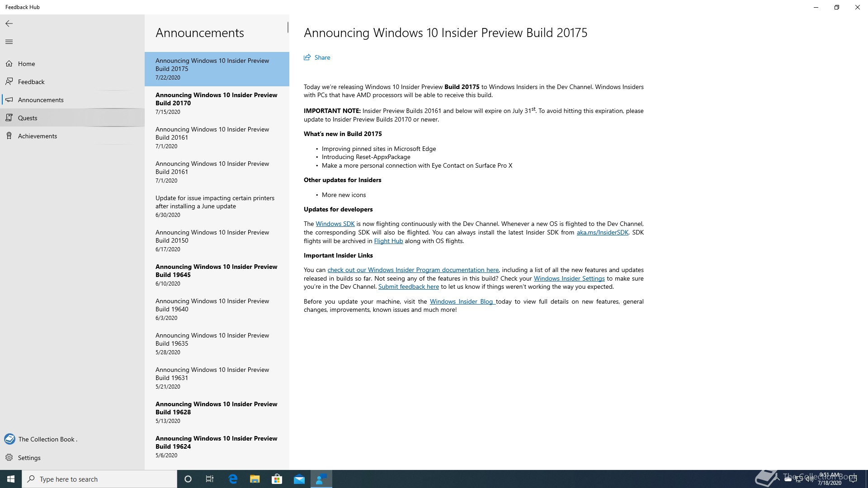The height and width of the screenshot is (488, 868).
Task: Click the Share link text
Action: coord(322,57)
